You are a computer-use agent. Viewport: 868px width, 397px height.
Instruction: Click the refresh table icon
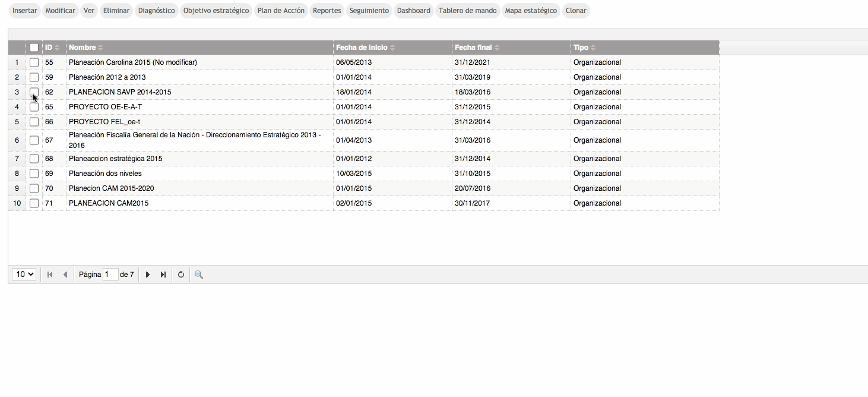coord(181,275)
